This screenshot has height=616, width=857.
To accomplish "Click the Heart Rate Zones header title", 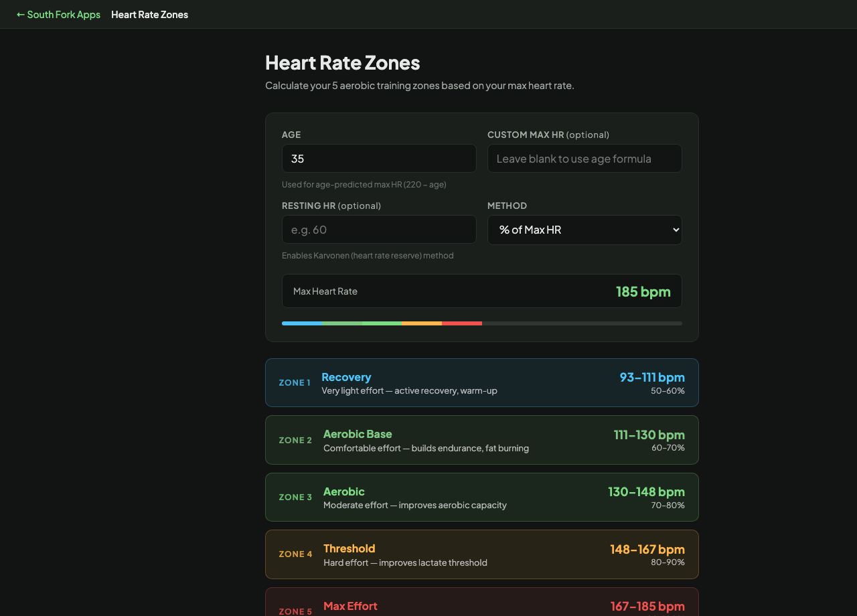I will point(149,14).
